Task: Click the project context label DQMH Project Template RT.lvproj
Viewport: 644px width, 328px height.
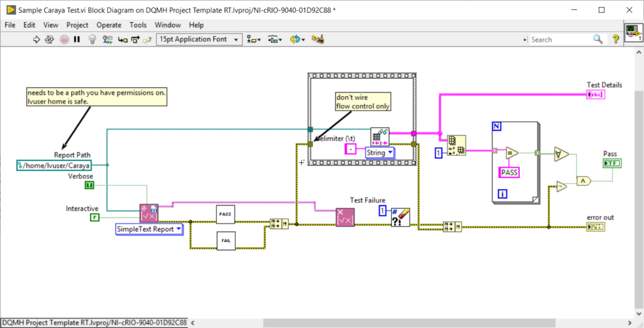Action: pyautogui.click(x=94, y=323)
